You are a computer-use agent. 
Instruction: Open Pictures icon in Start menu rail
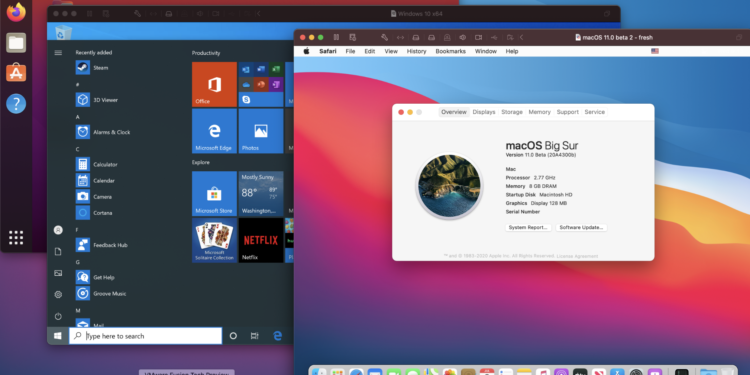[58, 273]
